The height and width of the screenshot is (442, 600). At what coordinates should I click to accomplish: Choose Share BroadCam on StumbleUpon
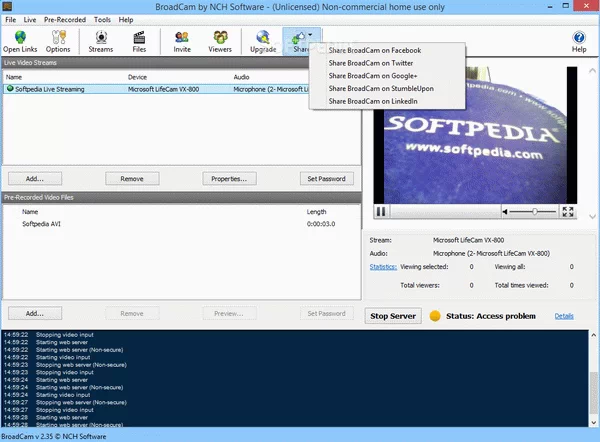click(387, 88)
